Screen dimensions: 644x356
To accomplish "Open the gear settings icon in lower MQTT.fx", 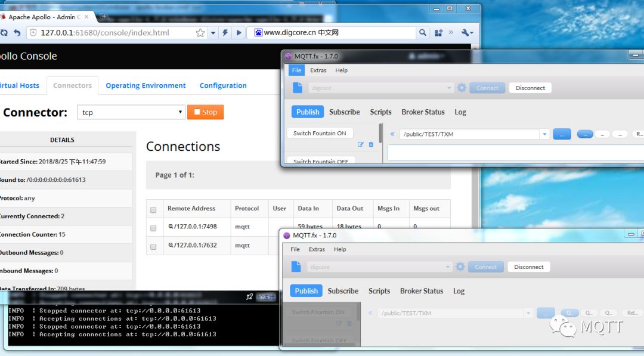I will pyautogui.click(x=460, y=267).
